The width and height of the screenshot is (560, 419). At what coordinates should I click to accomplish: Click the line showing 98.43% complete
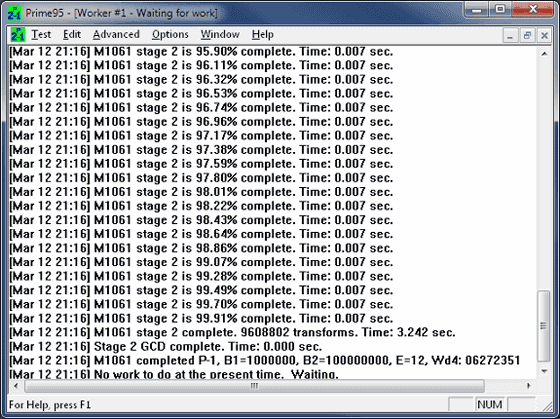pyautogui.click(x=201, y=220)
